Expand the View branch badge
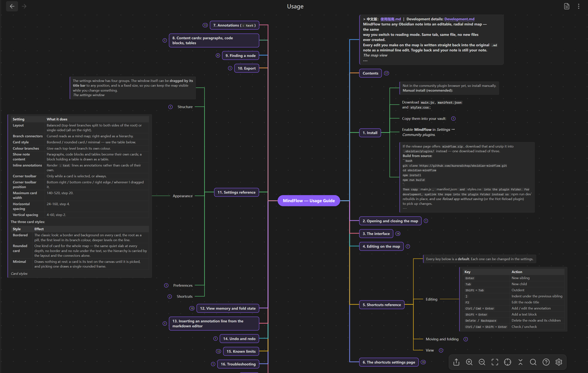The height and width of the screenshot is (373, 588). [x=441, y=350]
